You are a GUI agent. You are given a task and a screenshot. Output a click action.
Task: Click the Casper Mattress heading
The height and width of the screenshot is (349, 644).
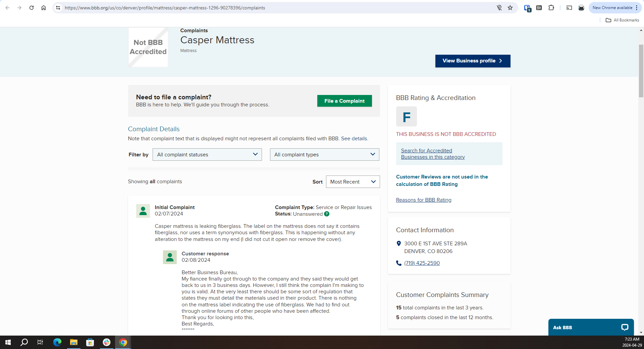click(217, 40)
